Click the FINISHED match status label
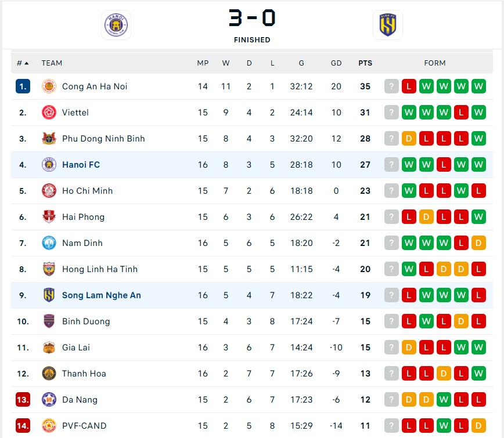The width and height of the screenshot is (504, 438). [252, 39]
